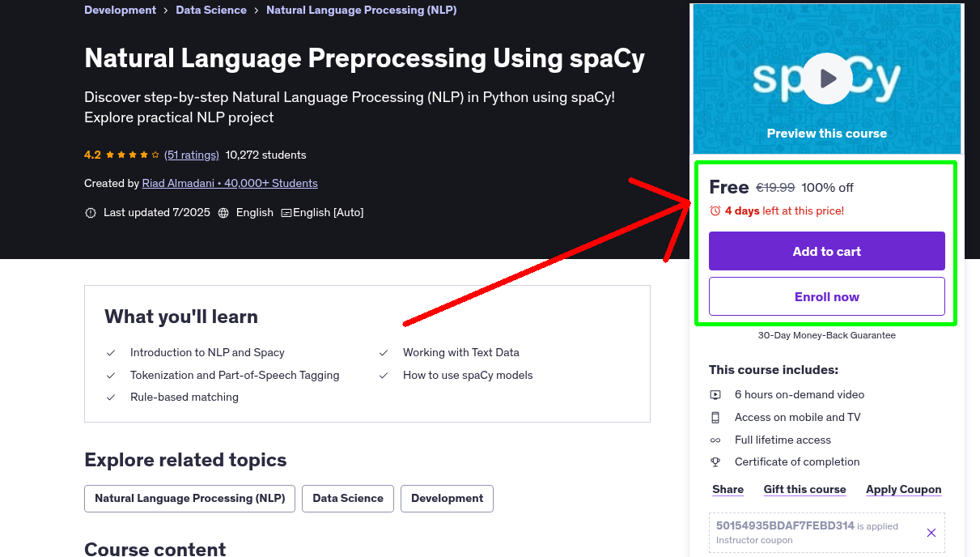Click checkmark beside Working with Text Data
Screen dimensions: 980x557
click(384, 353)
